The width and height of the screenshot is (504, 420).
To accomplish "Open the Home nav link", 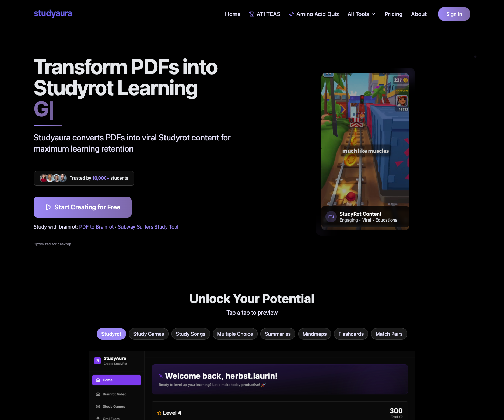I will click(x=233, y=14).
